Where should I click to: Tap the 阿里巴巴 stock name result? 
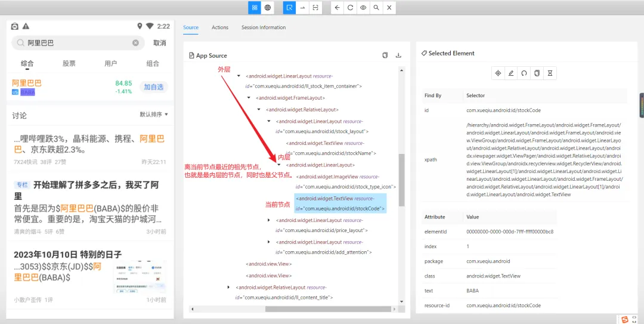tap(27, 83)
